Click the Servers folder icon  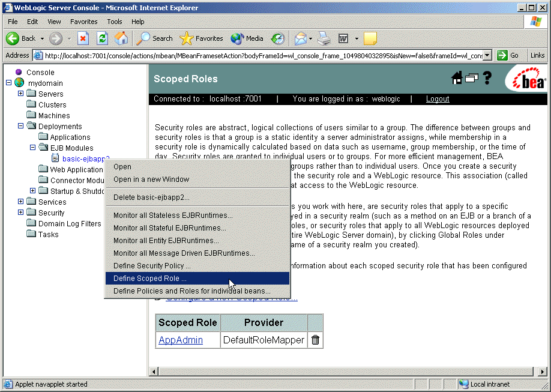[x=31, y=94]
